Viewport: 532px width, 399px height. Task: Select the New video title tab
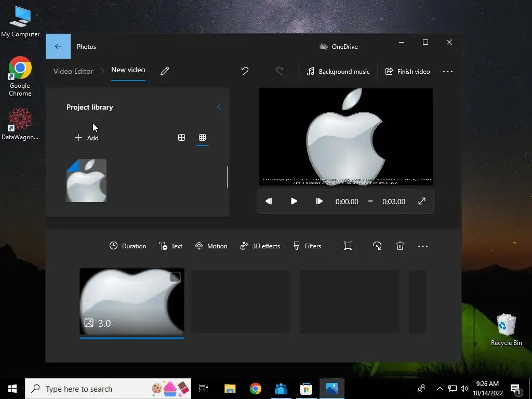pos(128,70)
